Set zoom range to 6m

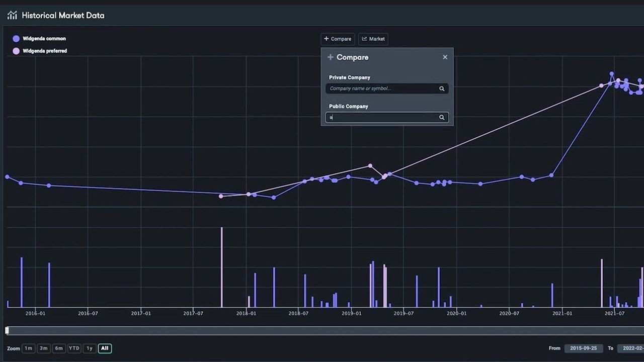[x=59, y=348]
